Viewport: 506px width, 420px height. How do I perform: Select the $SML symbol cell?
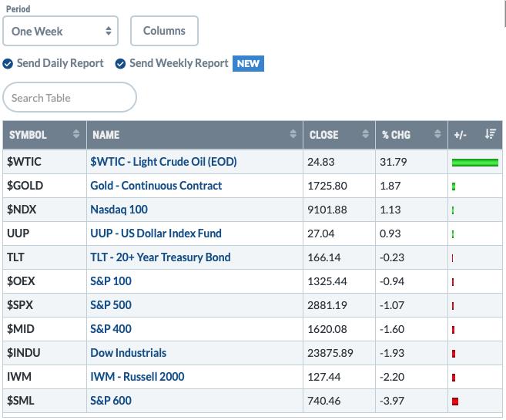click(x=45, y=401)
